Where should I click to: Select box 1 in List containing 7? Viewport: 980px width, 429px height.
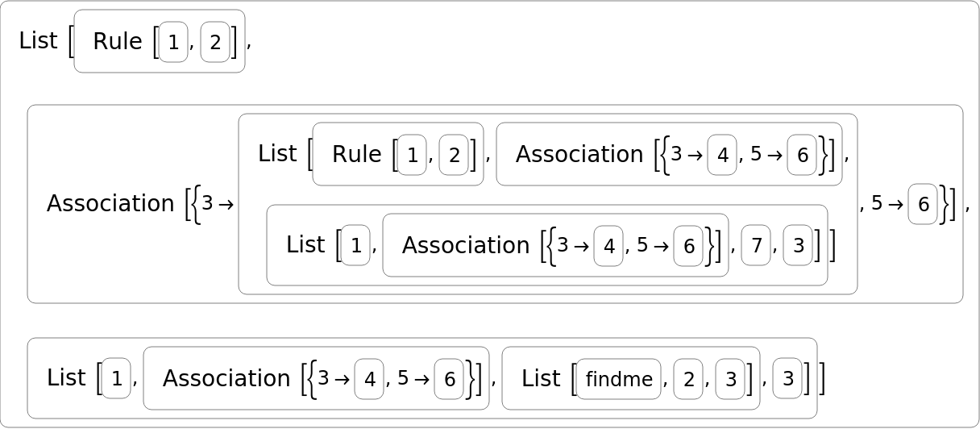[356, 246]
